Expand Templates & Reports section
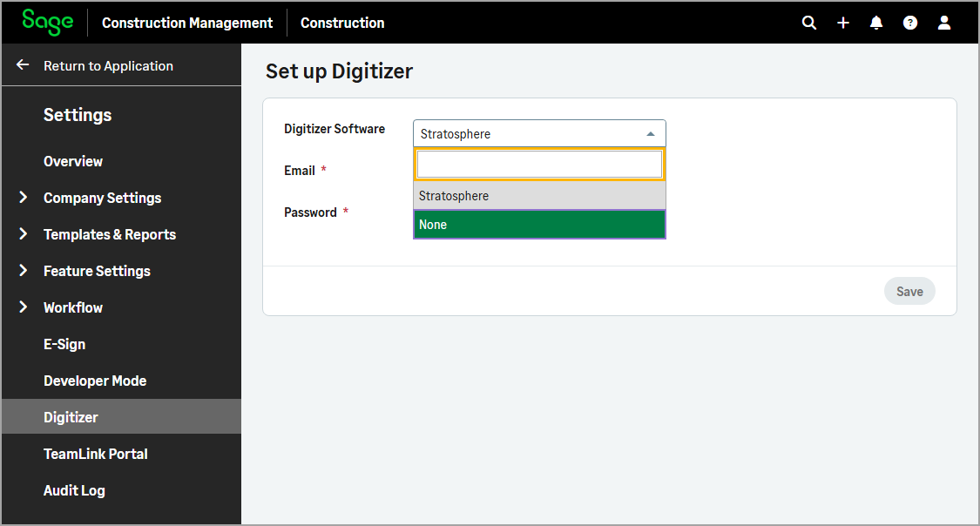The image size is (980, 526). tap(24, 234)
